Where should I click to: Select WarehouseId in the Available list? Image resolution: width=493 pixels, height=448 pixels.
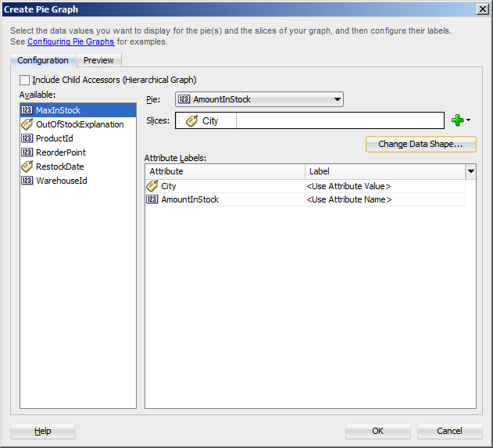tap(78, 181)
